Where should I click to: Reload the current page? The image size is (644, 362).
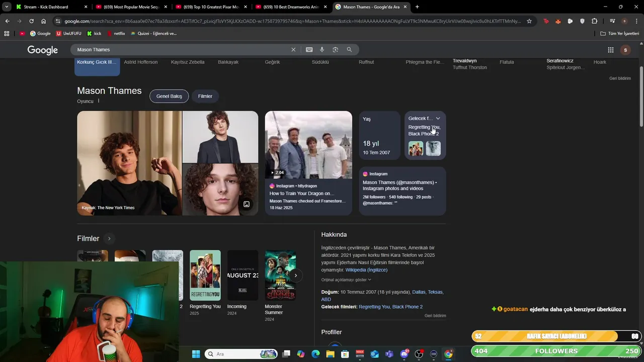click(31, 21)
